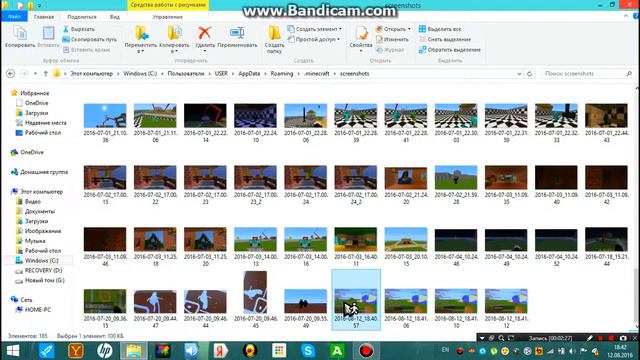Click the Создать папку icon
The height and width of the screenshot is (360, 640).
coord(274,33)
